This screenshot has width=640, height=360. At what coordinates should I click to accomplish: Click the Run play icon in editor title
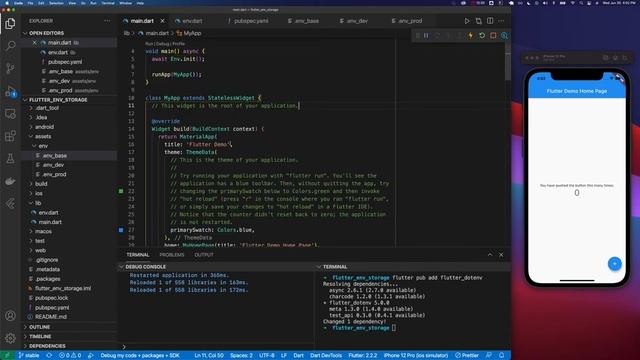pyautogui.click(x=467, y=21)
